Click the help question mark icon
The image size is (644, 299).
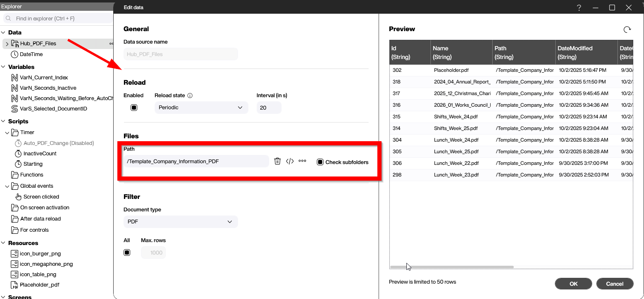pyautogui.click(x=579, y=7)
